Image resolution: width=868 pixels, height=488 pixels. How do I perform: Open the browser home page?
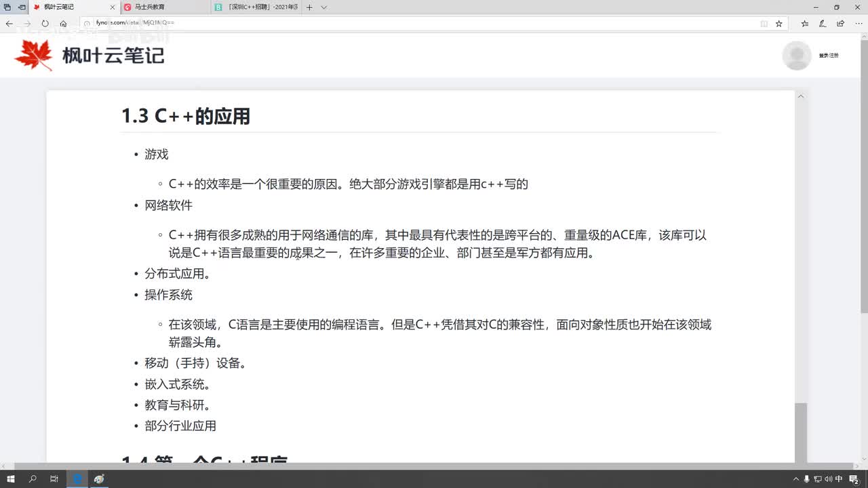point(63,23)
